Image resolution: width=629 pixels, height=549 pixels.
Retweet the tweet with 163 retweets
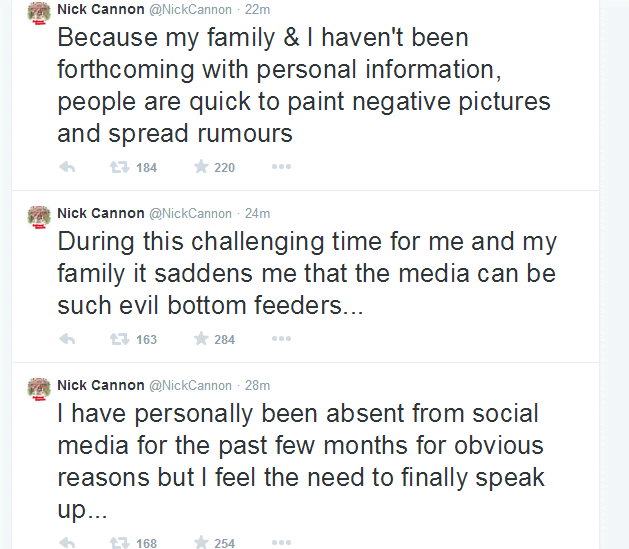(x=120, y=339)
